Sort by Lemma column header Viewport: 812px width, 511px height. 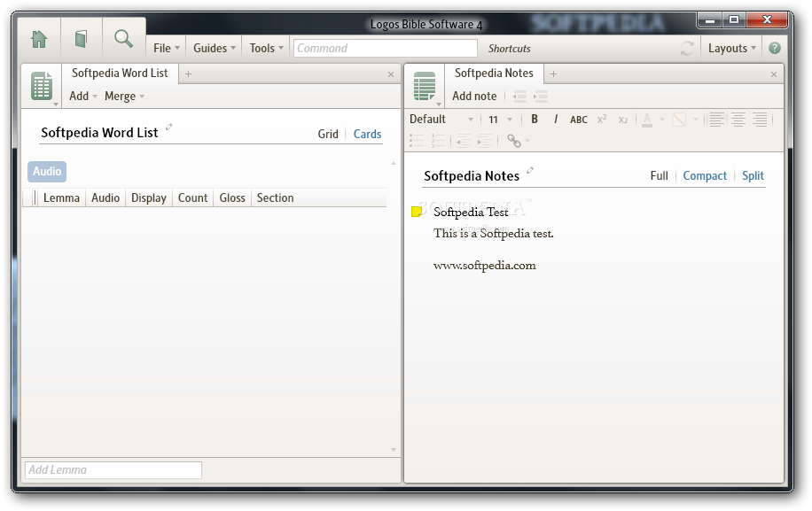61,198
